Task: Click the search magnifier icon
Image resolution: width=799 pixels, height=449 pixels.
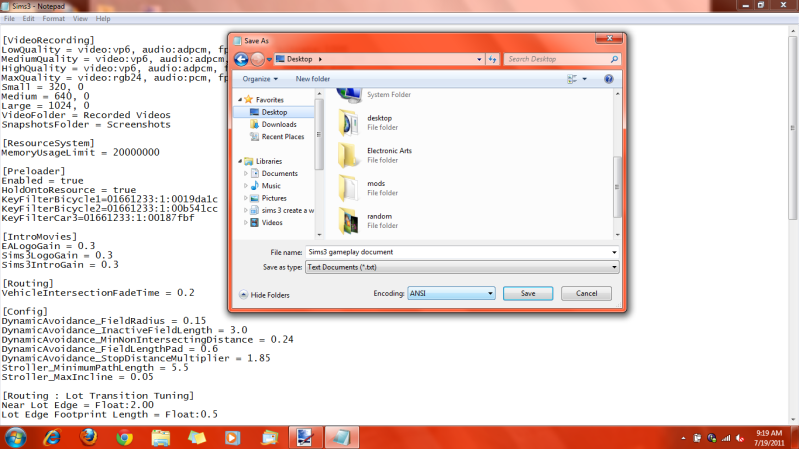Action: (614, 59)
